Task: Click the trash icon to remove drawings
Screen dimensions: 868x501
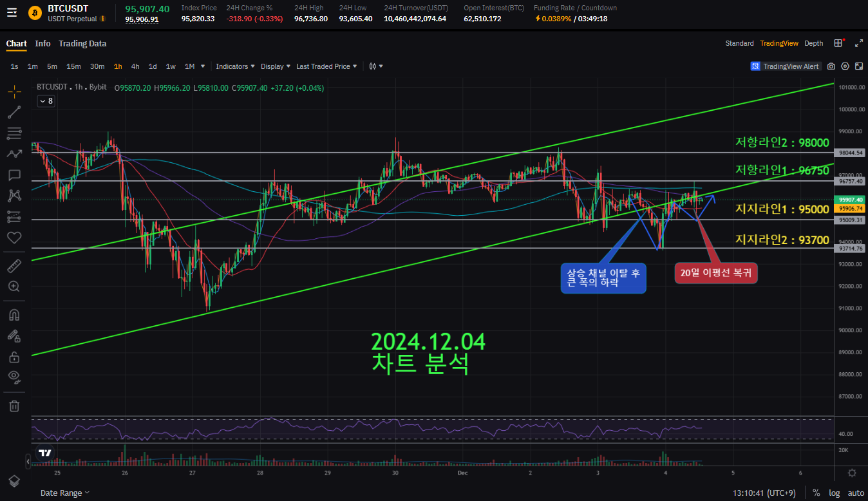Action: (14, 406)
